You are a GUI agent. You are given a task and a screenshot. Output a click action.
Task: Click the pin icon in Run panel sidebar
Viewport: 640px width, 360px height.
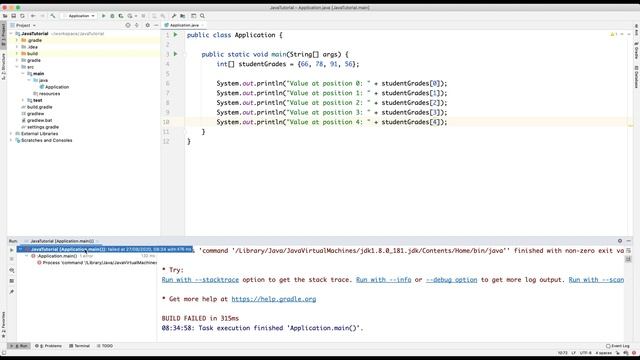tap(11, 292)
